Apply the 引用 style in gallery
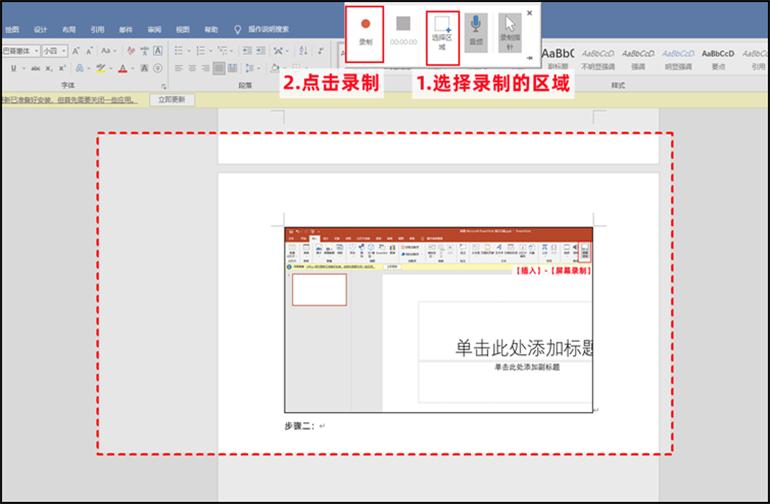This screenshot has width=770, height=504. (x=755, y=58)
